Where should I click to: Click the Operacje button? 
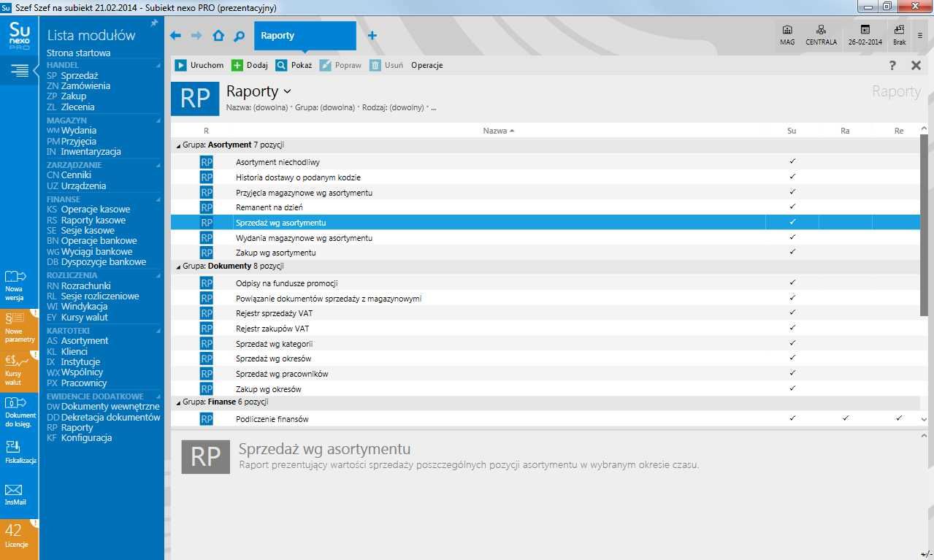(x=427, y=65)
